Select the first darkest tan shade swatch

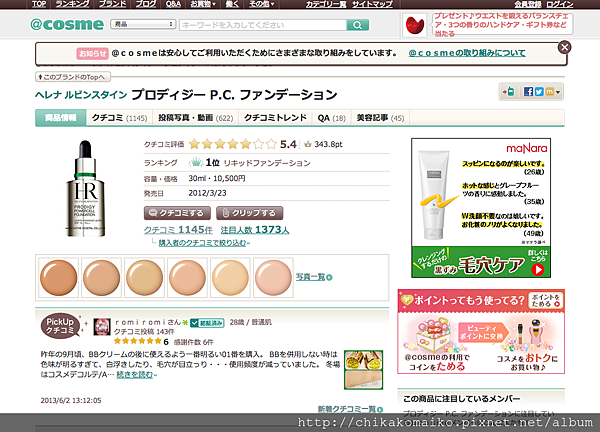(x=59, y=278)
